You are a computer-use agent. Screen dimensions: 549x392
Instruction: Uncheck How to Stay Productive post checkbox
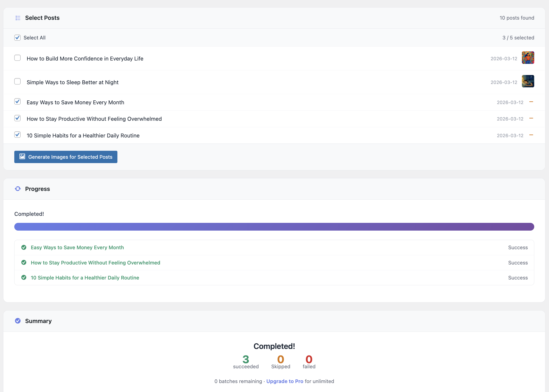pos(17,118)
